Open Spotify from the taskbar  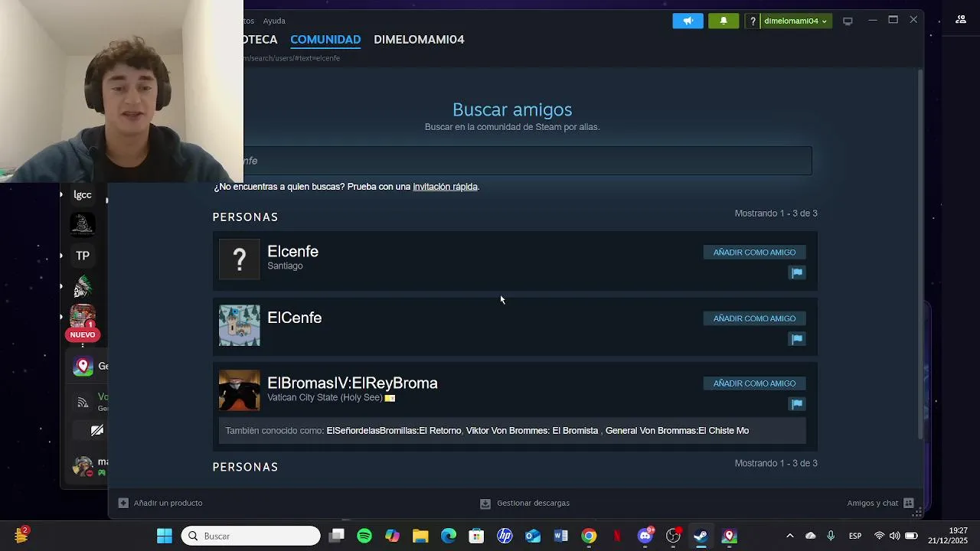point(364,536)
